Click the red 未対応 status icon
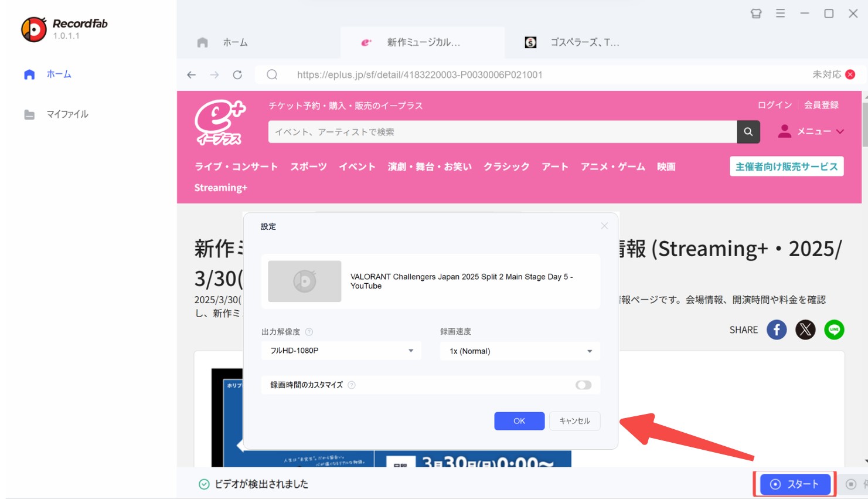Image resolution: width=868 pixels, height=499 pixels. 850,74
